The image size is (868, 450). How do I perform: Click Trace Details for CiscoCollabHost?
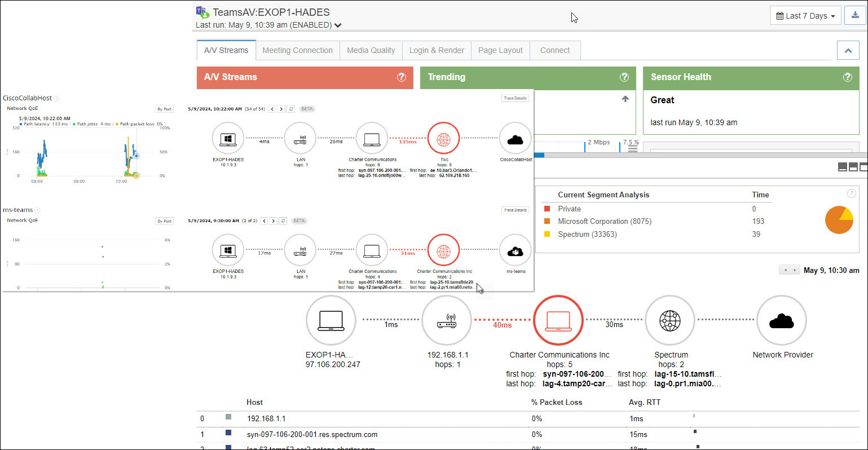(514, 98)
